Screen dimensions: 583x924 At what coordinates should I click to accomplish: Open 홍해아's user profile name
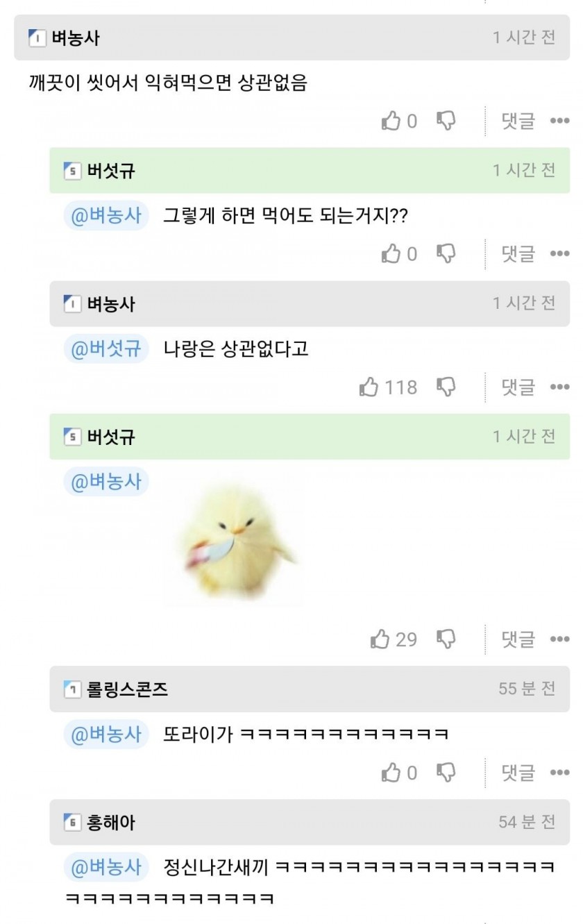tap(112, 823)
